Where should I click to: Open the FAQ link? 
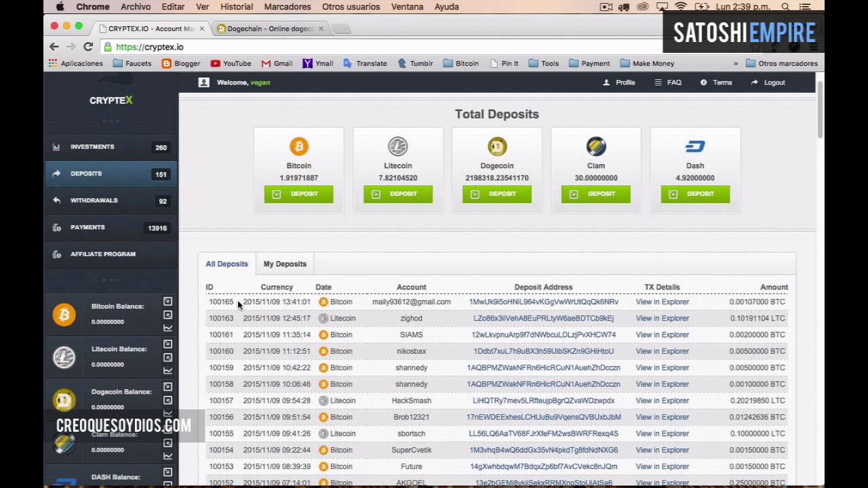pos(668,83)
